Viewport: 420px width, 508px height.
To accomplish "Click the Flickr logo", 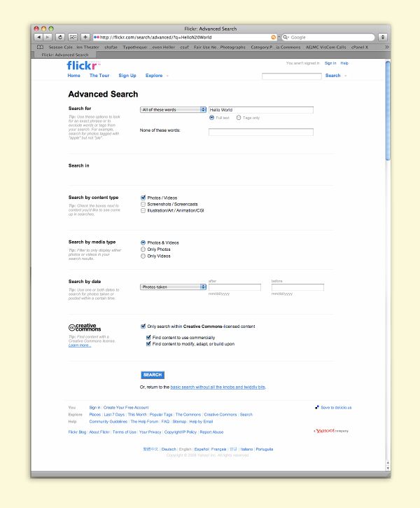I will pyautogui.click(x=83, y=65).
